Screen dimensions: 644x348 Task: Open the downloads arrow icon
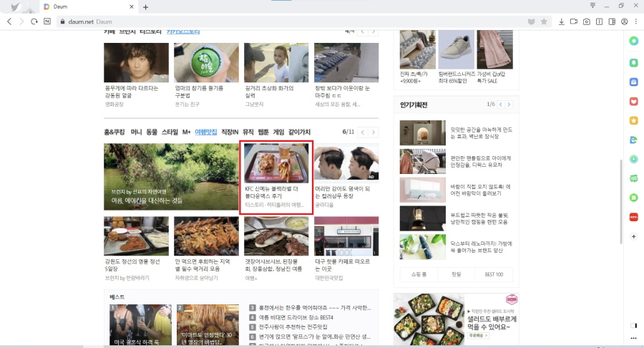561,21
